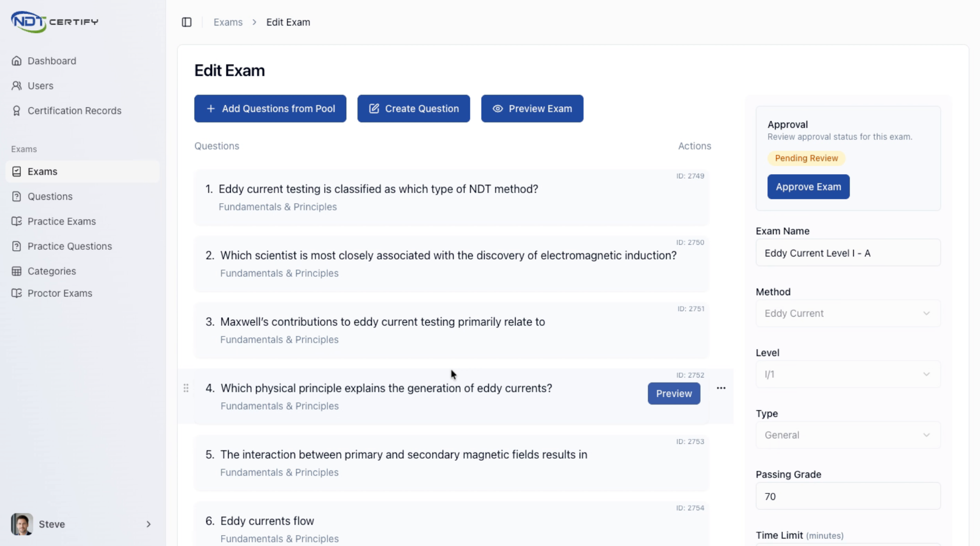Toggle the sidebar panel icon
This screenshot has height=546, width=980.
[187, 22]
